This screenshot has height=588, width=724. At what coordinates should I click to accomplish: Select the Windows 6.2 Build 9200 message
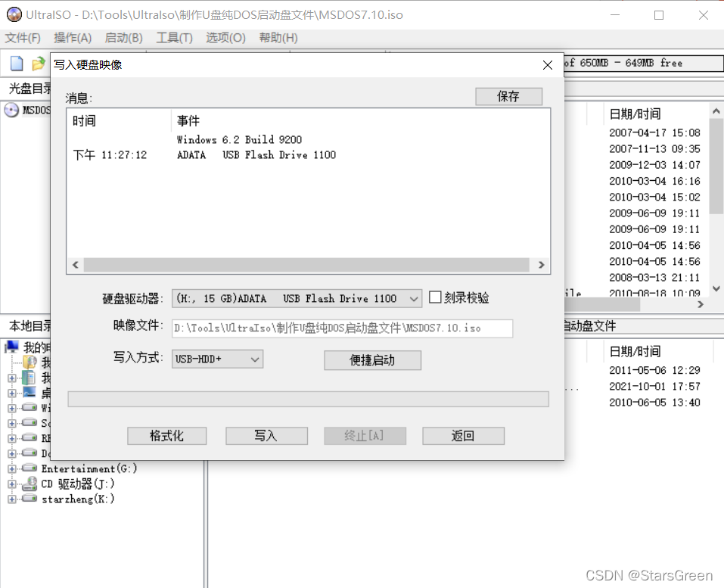[239, 139]
